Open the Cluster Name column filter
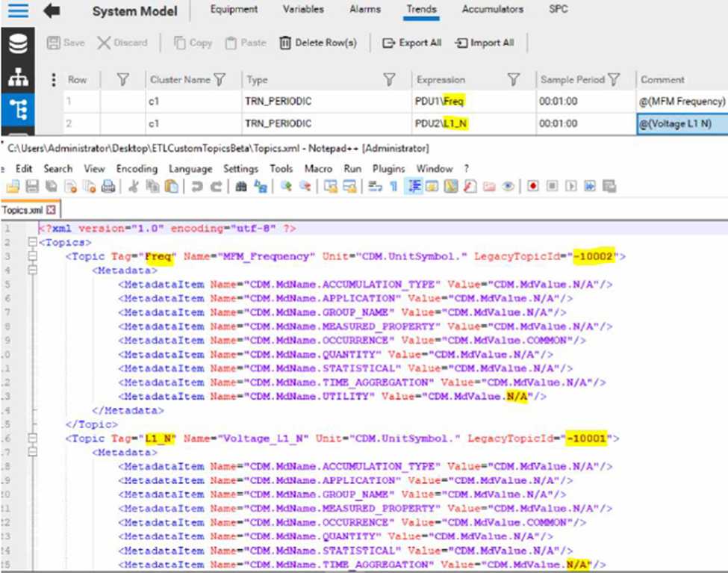The height and width of the screenshot is (573, 728). coord(219,80)
